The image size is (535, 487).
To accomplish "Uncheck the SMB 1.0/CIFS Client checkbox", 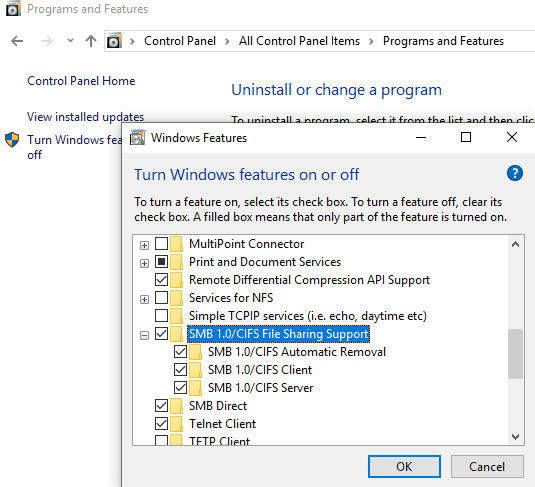I will 180,370.
